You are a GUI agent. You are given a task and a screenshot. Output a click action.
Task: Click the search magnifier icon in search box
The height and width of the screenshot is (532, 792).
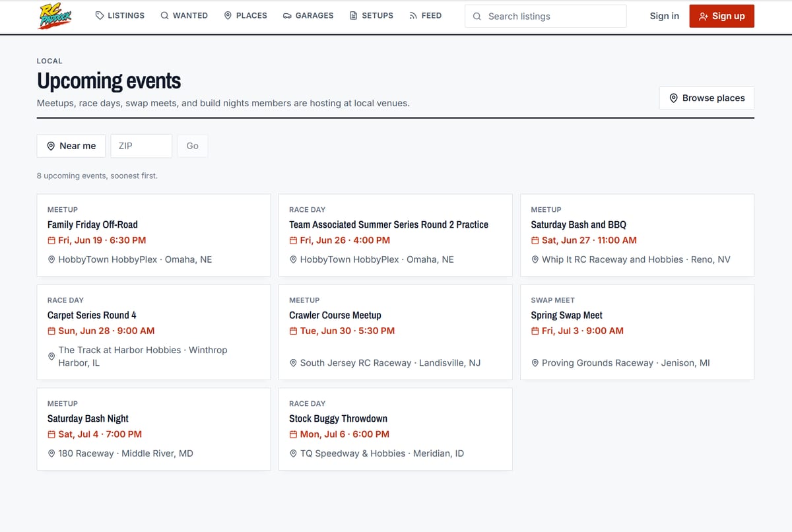(477, 17)
